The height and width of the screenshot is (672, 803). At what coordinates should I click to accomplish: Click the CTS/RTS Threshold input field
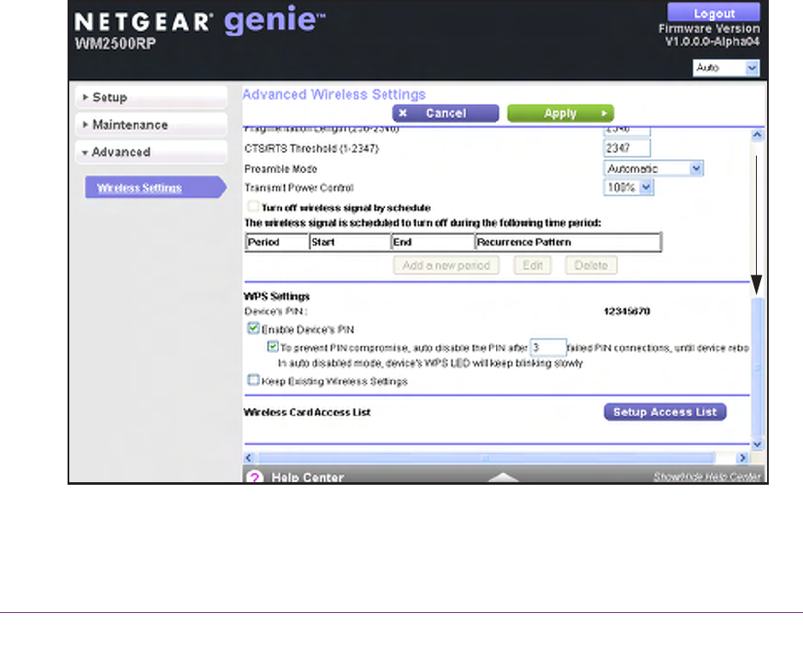(627, 148)
